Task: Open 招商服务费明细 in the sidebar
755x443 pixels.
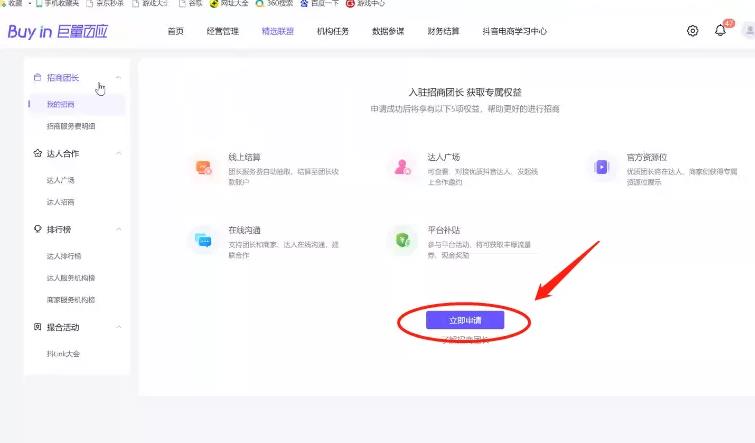Action: tap(71, 126)
